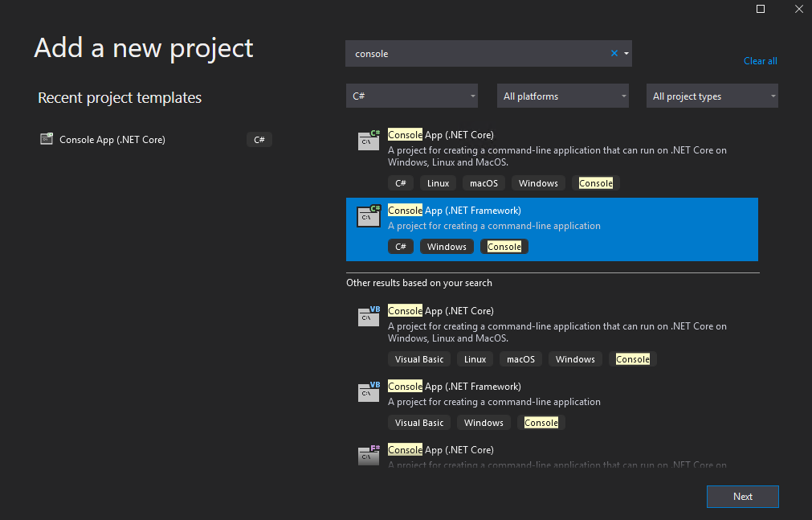Select the C# Console App (.NET Core) title
Viewport: 812px width, 520px height.
(x=441, y=134)
